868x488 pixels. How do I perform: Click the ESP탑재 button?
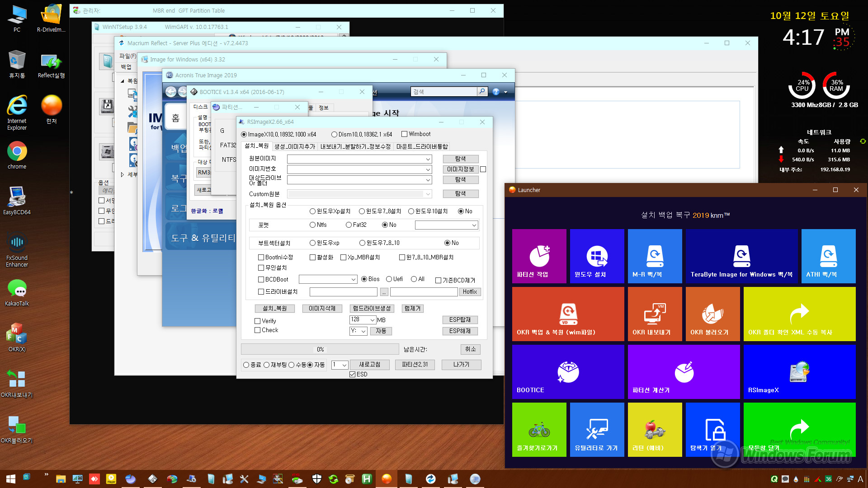[x=460, y=319]
